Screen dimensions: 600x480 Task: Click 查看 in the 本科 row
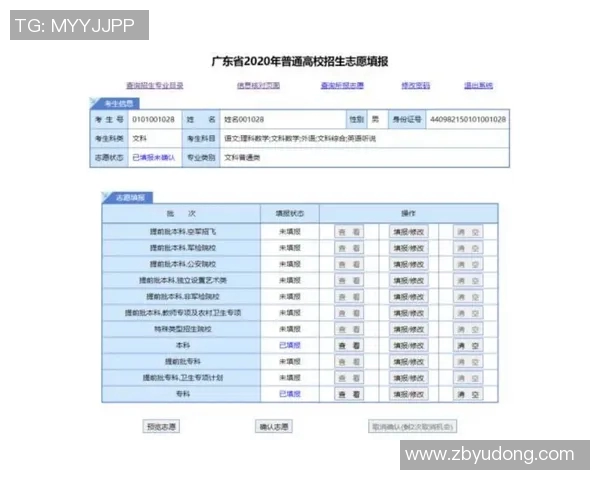click(x=349, y=346)
